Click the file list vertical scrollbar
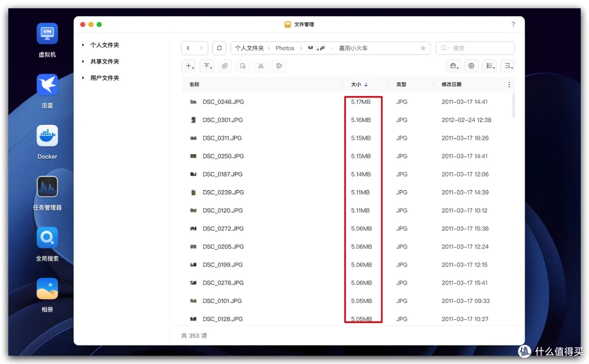589x364 pixels. click(513, 105)
